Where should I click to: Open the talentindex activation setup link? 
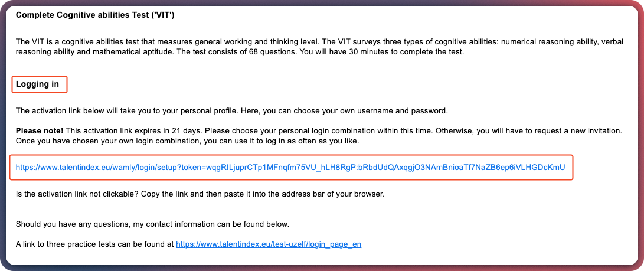pyautogui.click(x=290, y=168)
